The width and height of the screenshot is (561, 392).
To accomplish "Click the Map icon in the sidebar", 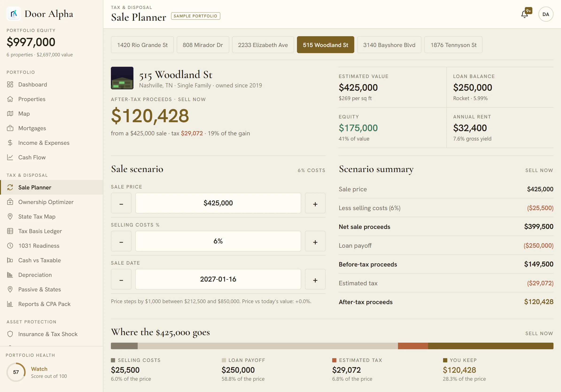I will (10, 114).
